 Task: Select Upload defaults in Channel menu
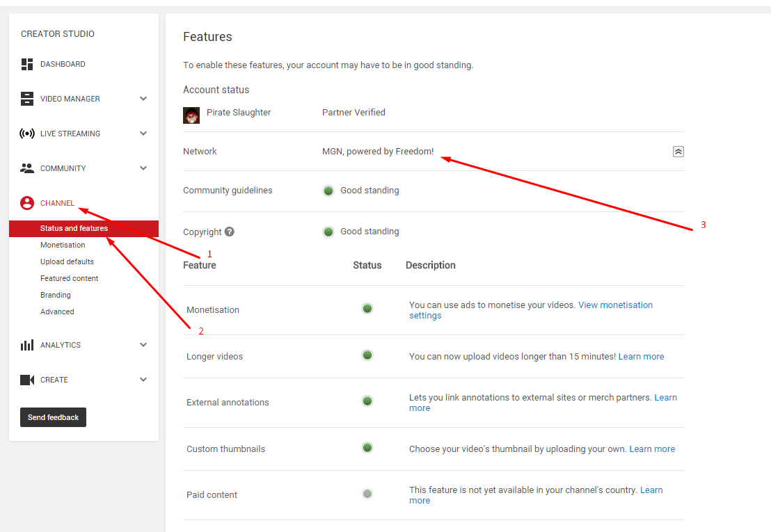[x=67, y=261]
